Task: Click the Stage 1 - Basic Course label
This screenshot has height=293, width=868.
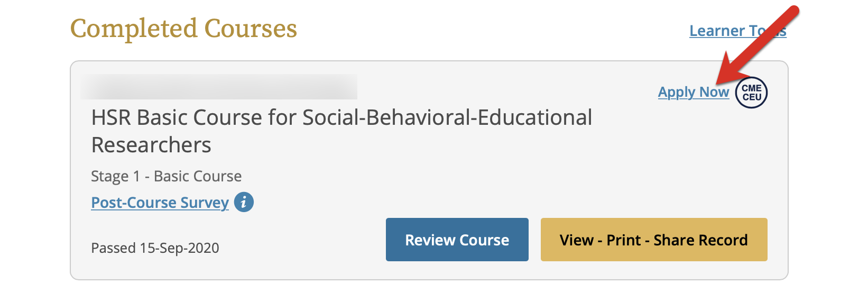Action: click(166, 176)
